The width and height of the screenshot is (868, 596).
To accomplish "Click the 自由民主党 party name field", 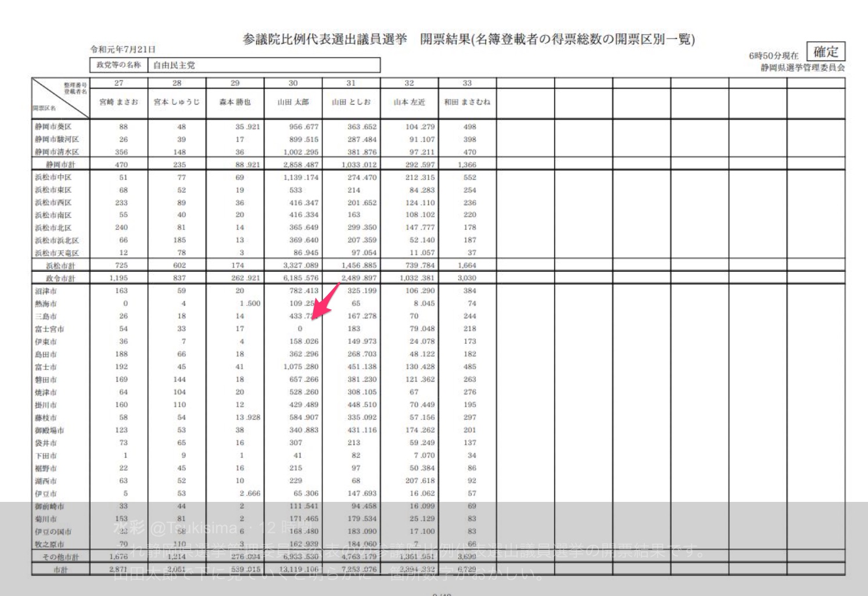I will [x=174, y=65].
